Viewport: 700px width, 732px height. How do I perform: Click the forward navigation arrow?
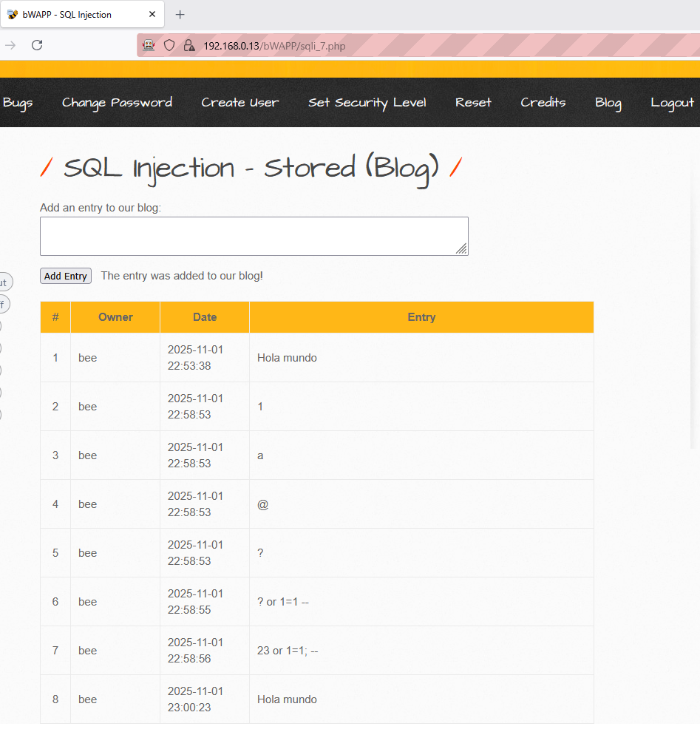(x=10, y=46)
